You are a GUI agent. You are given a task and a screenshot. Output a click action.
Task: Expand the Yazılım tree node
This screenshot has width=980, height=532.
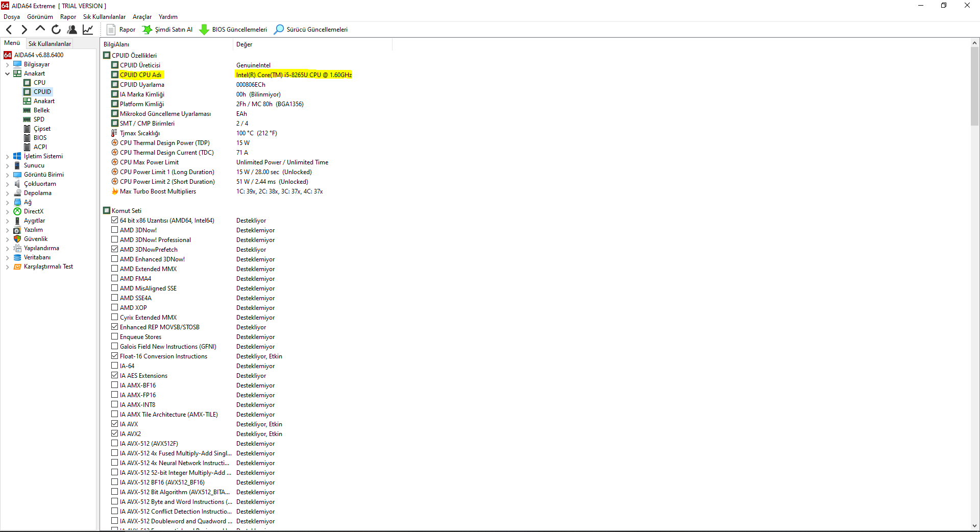click(7, 230)
